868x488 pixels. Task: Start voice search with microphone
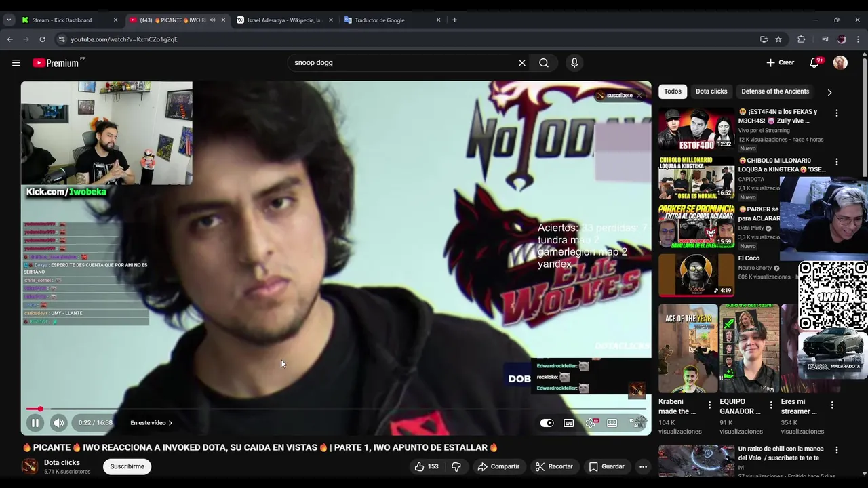[574, 63]
